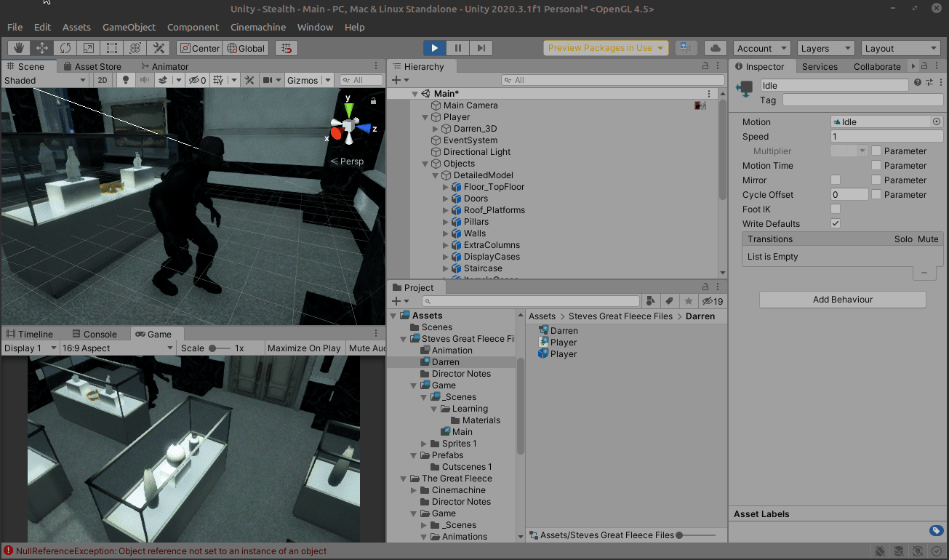The height and width of the screenshot is (560, 949).
Task: Click the asset labels tag button
Action: click(x=937, y=530)
